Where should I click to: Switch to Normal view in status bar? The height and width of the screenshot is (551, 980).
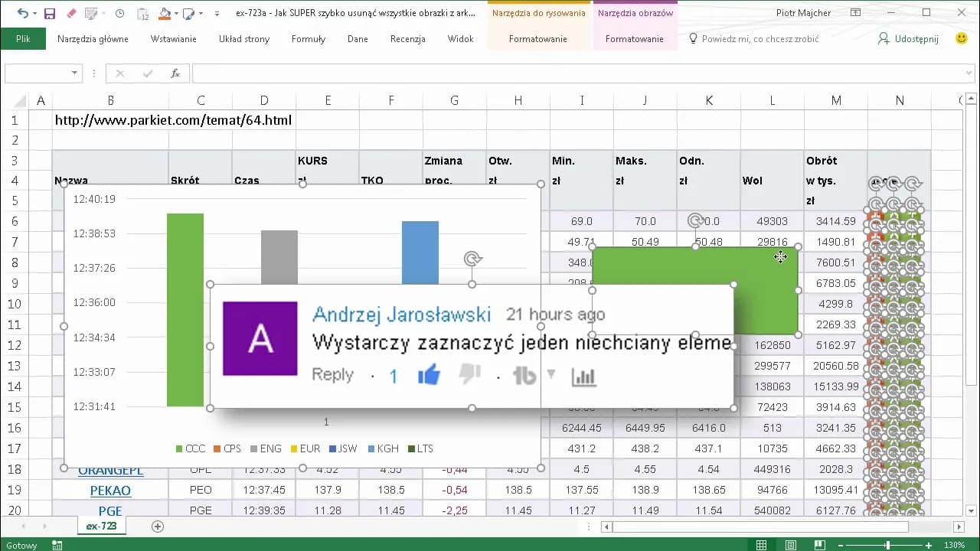pyautogui.click(x=761, y=545)
